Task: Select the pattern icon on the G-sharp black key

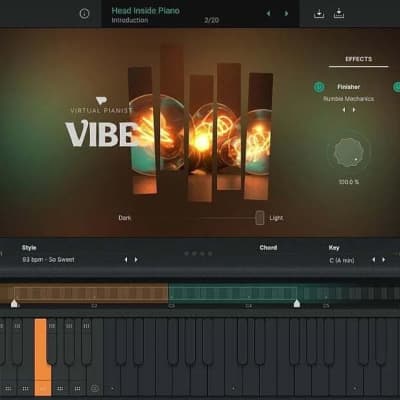Action: click(69, 326)
